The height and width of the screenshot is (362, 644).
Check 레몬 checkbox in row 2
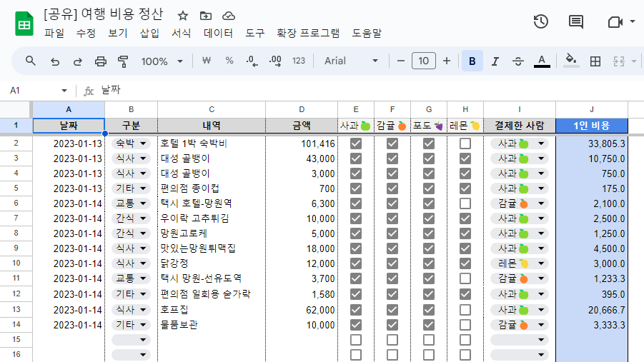point(465,144)
